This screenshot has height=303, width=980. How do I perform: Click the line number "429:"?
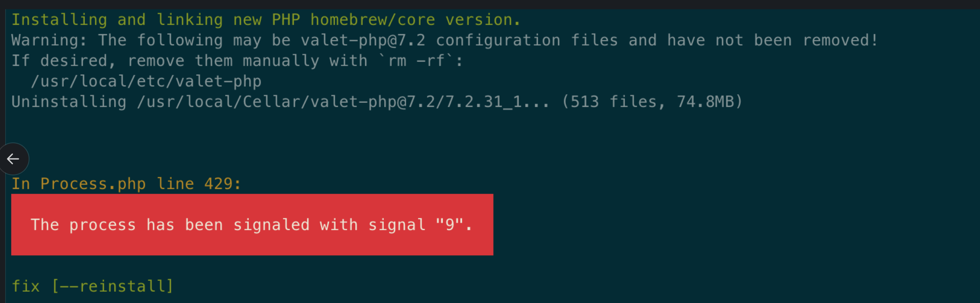point(222,184)
